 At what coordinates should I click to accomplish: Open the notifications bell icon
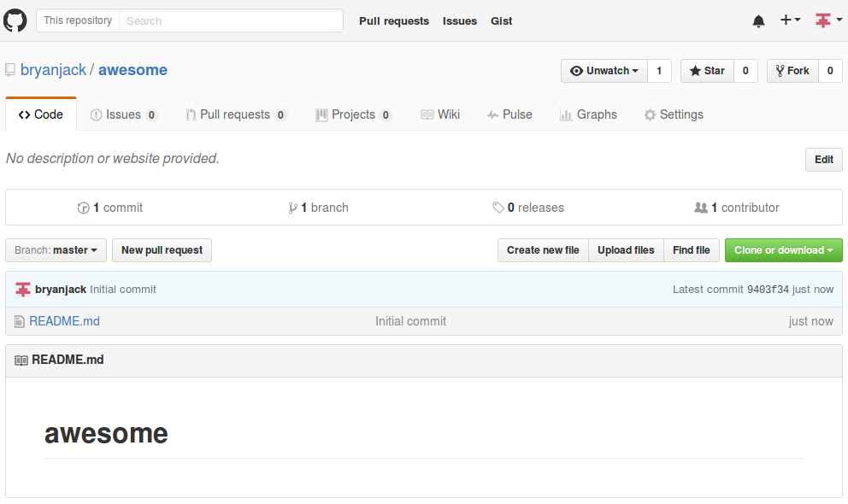click(758, 21)
